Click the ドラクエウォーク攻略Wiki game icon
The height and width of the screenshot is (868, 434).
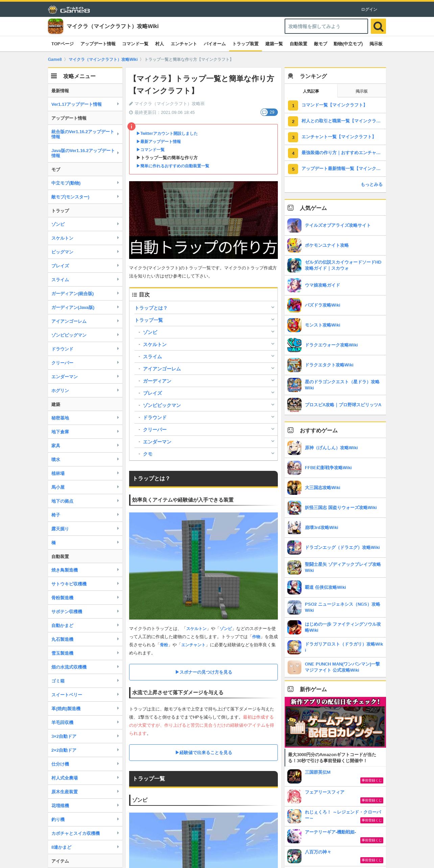click(294, 345)
